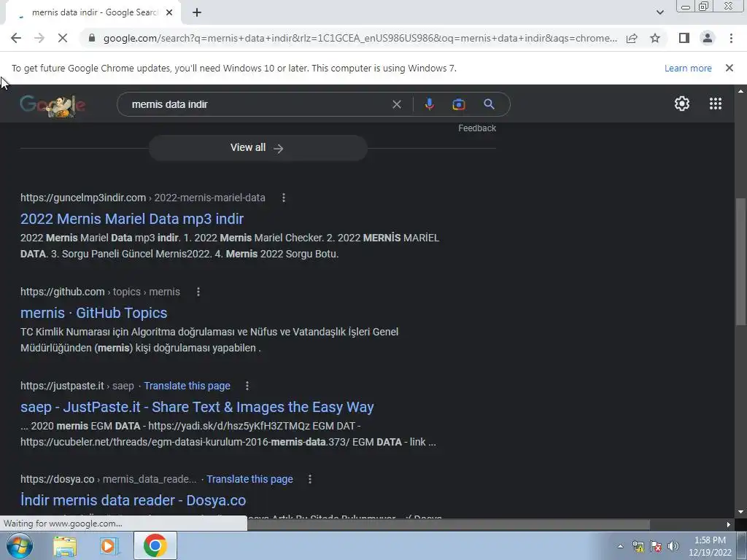Viewport: 747px width, 560px height.
Task: Open the Chrome profile avatar
Action: point(708,38)
